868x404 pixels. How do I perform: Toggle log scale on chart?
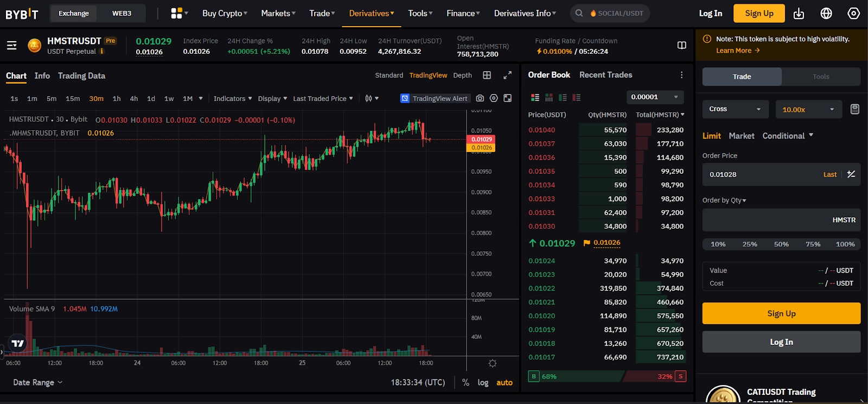pyautogui.click(x=483, y=382)
